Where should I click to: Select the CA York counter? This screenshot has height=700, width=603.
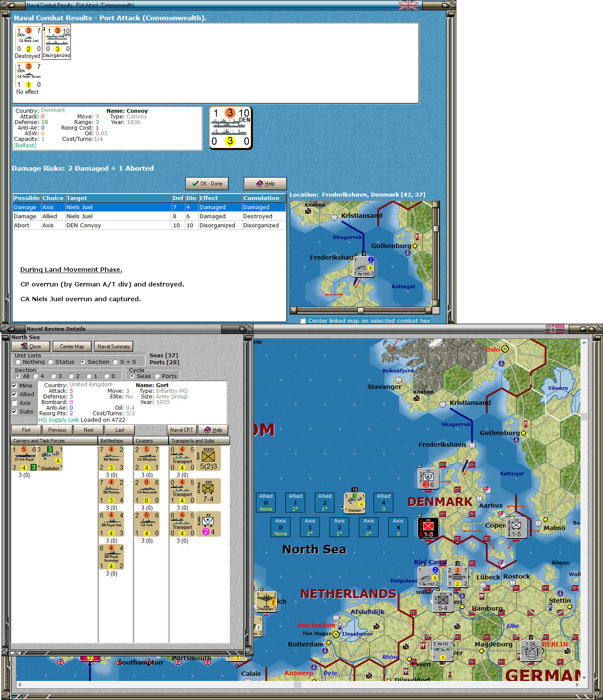point(147,524)
